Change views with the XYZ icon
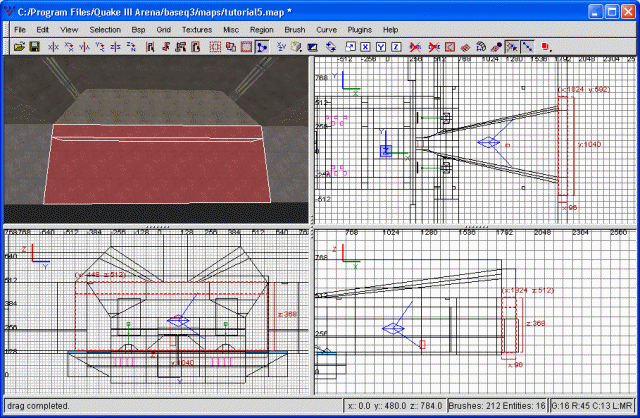 (281, 47)
